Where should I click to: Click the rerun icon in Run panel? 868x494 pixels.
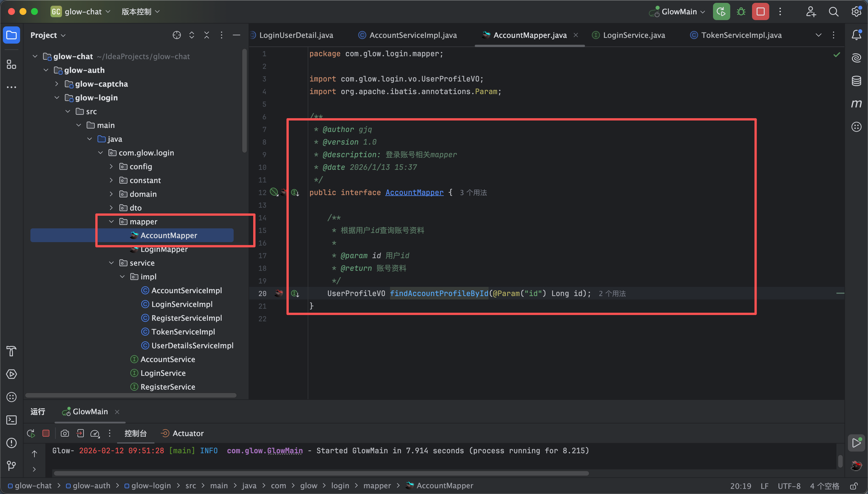31,433
